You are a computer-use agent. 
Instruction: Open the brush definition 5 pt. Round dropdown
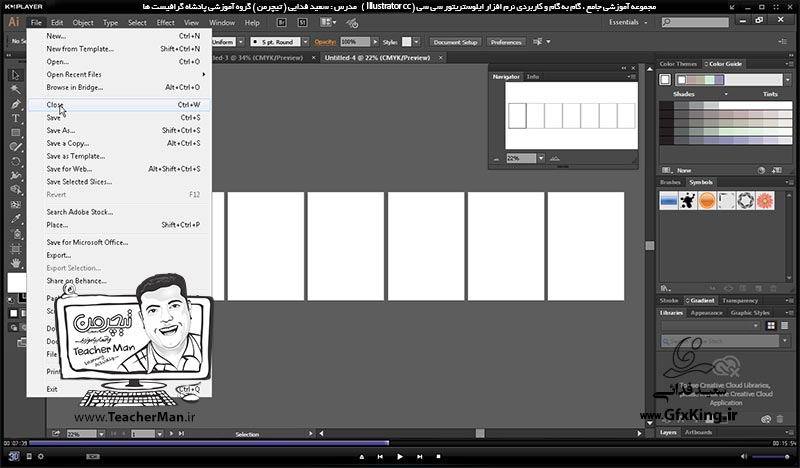[305, 42]
